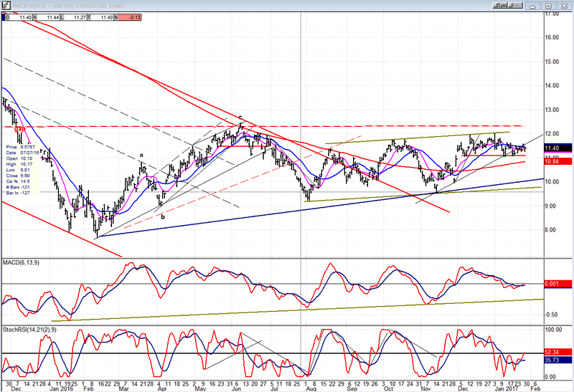Click the 35.73 StochRSI value marker

[x=552, y=360]
